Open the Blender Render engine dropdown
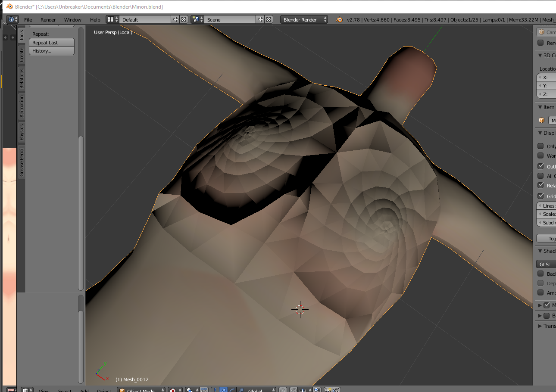556x392 pixels. (303, 19)
